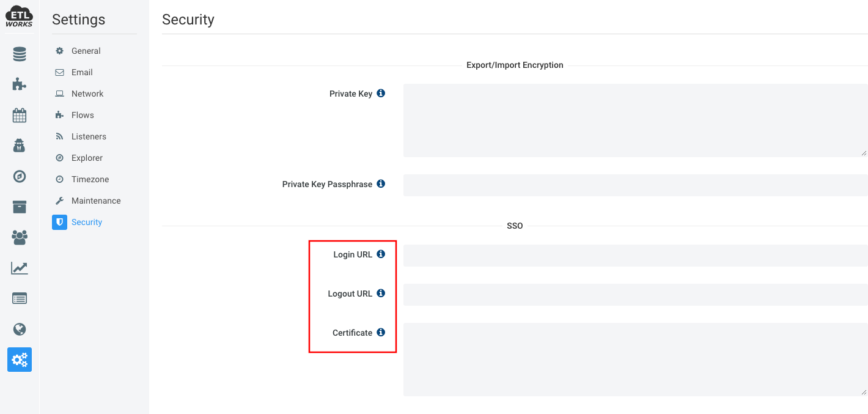Viewport: 868px width, 414px height.
Task: Open the globe icon in the left rail
Action: pos(20,329)
